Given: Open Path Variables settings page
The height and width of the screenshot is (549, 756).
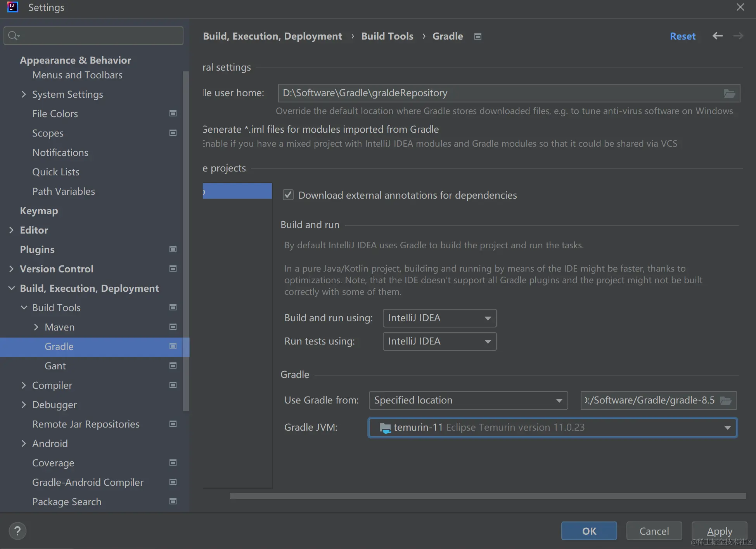Looking at the screenshot, I should (x=64, y=191).
